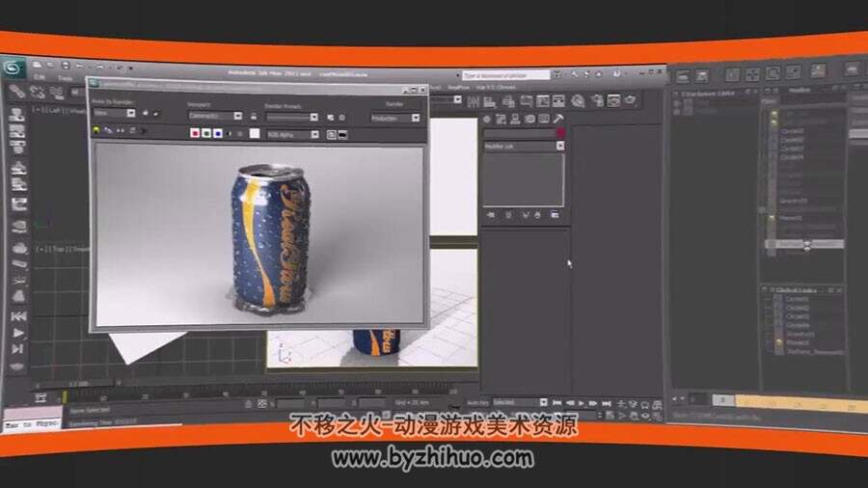The width and height of the screenshot is (868, 488).
Task: Open the Viewport camera dropdown in render window
Action: (x=215, y=116)
